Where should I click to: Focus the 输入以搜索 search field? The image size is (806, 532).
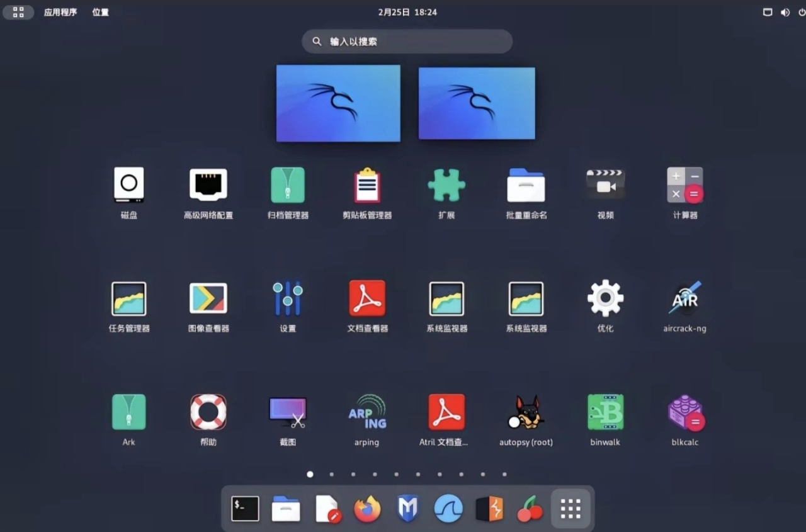pos(407,42)
